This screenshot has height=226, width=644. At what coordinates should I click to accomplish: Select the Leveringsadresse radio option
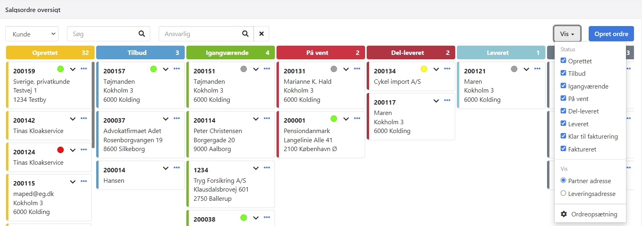[563, 193]
